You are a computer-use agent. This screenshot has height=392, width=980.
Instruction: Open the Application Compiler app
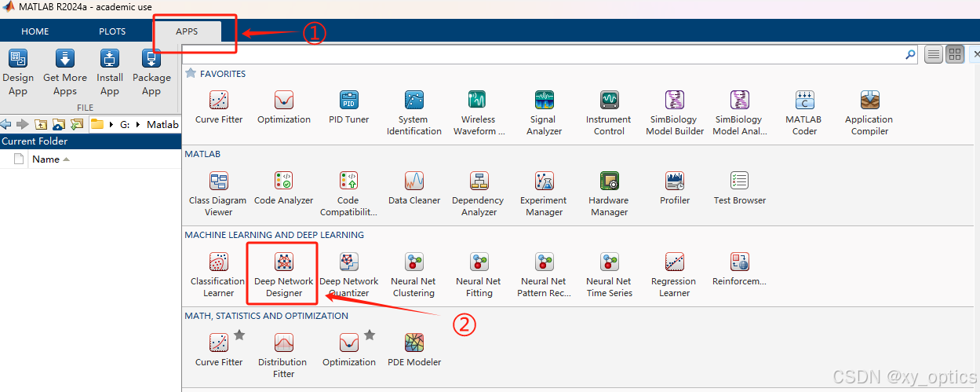[869, 112]
